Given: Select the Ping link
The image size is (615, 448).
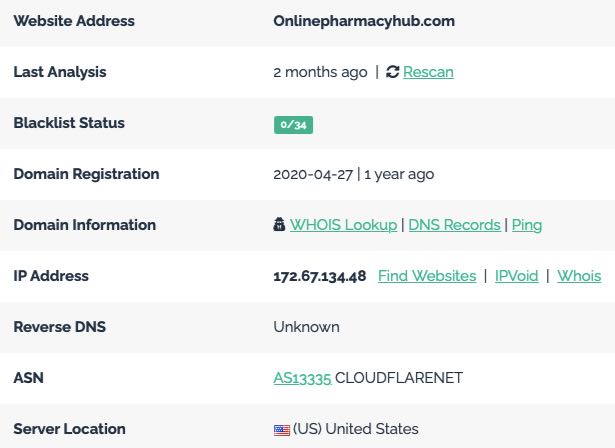Looking at the screenshot, I should (x=527, y=225).
